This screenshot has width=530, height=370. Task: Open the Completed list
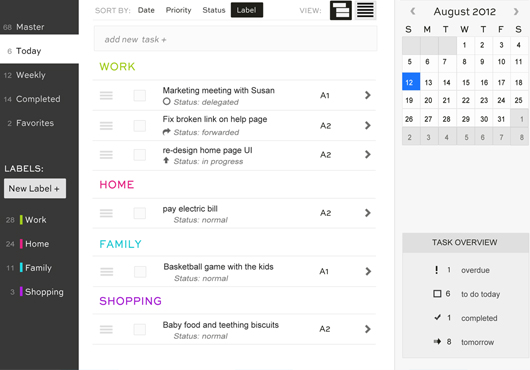(x=39, y=99)
